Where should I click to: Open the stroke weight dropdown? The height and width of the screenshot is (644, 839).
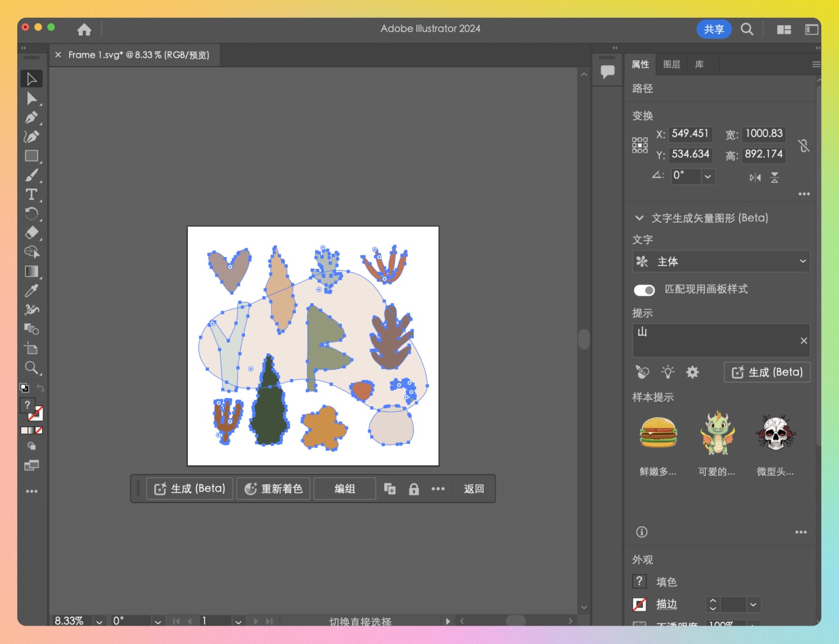(753, 604)
